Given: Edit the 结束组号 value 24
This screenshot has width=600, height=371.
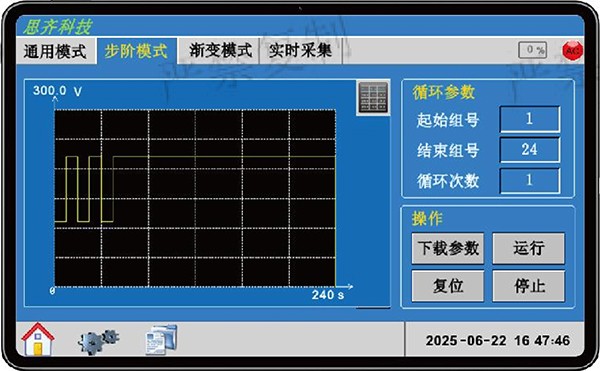Looking at the screenshot, I should point(530,150).
